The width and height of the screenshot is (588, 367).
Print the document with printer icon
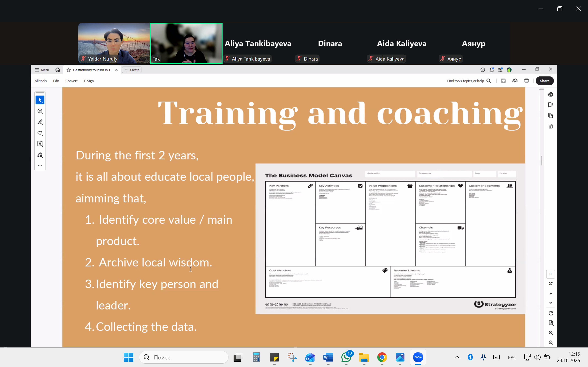coord(526,81)
